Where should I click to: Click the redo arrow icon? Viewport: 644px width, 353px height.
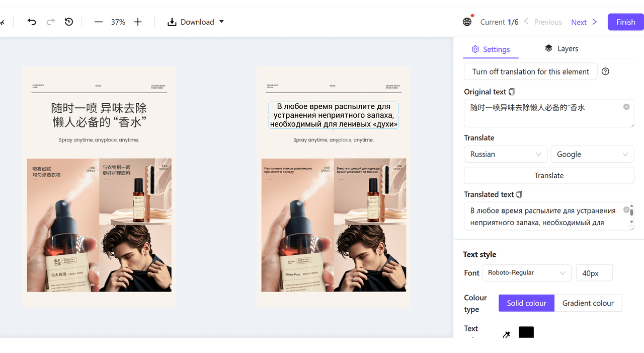click(x=50, y=22)
